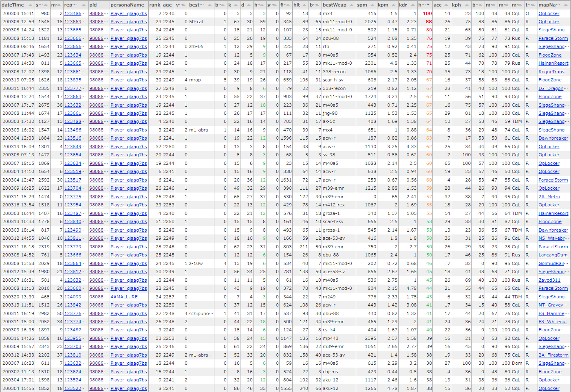571x392 pixels.
Task: Click the sort arrow on hit column
Action: (x=305, y=5)
